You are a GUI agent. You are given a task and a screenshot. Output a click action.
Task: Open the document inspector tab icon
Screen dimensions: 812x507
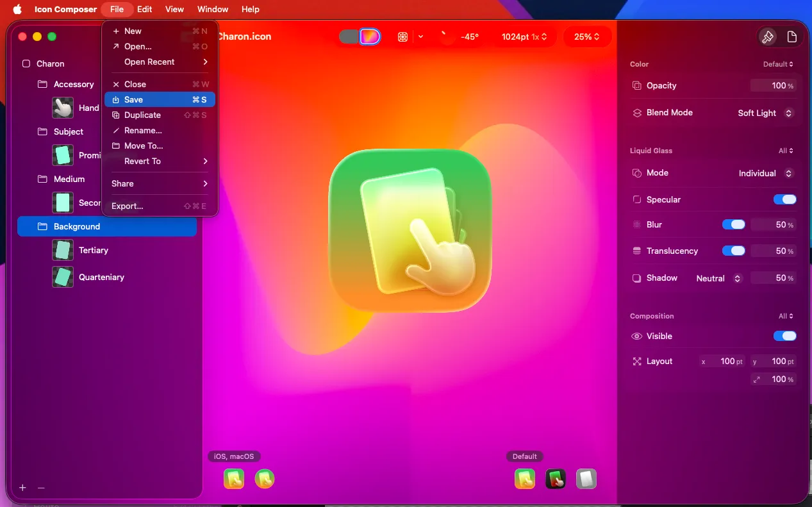click(x=792, y=37)
